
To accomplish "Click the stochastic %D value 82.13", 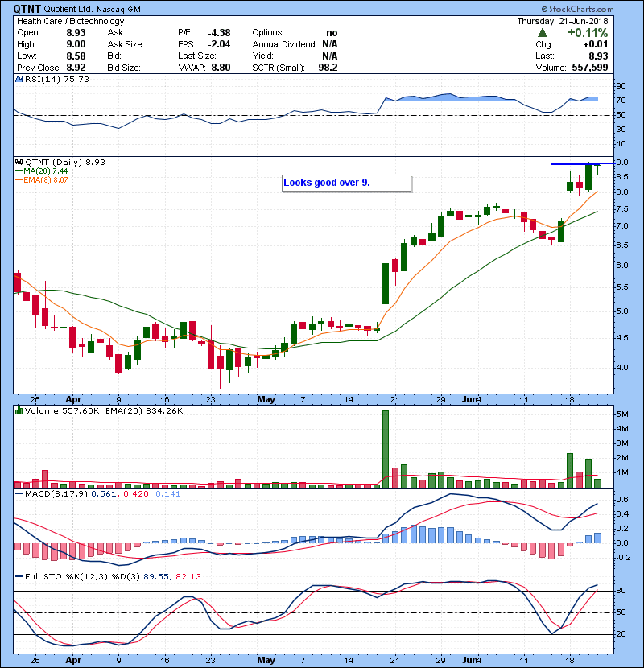I will coord(188,576).
